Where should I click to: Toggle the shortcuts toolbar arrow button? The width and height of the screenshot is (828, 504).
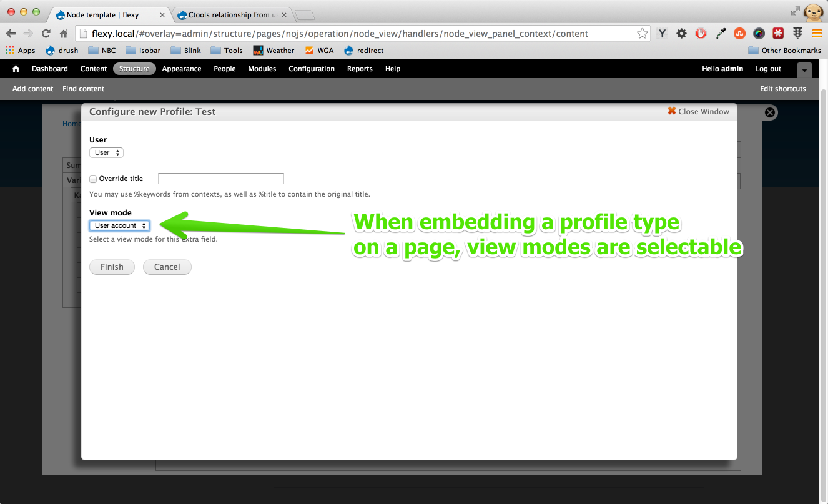point(804,69)
